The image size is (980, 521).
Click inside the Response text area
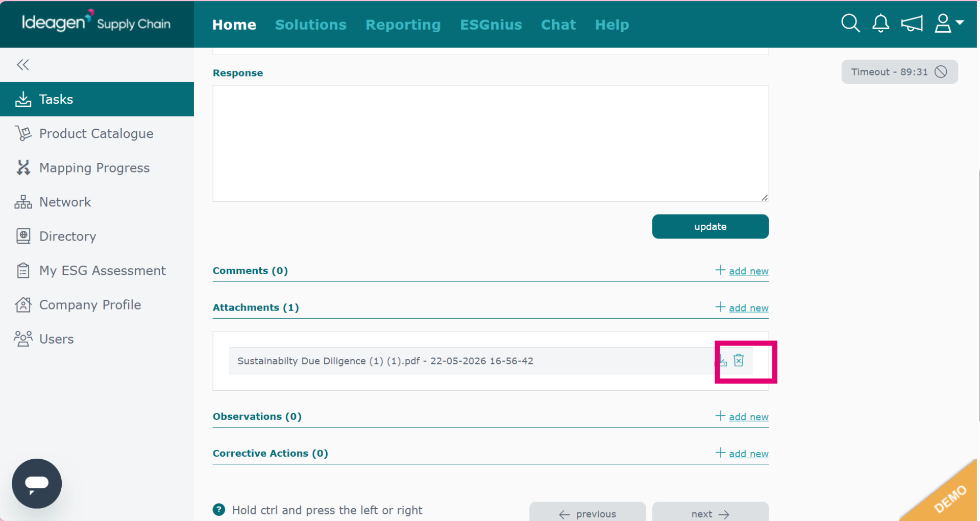[x=491, y=144]
